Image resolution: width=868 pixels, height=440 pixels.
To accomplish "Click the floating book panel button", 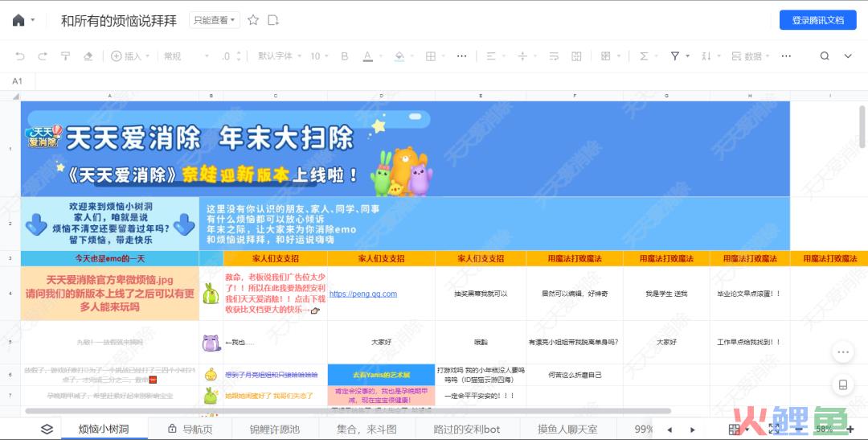I will 843,384.
